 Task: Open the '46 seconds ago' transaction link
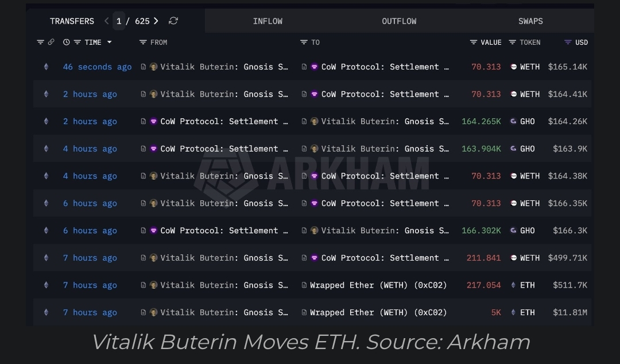pyautogui.click(x=97, y=67)
